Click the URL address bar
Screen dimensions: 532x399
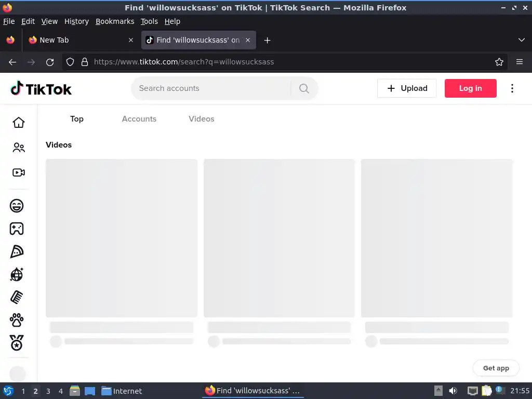click(285, 62)
